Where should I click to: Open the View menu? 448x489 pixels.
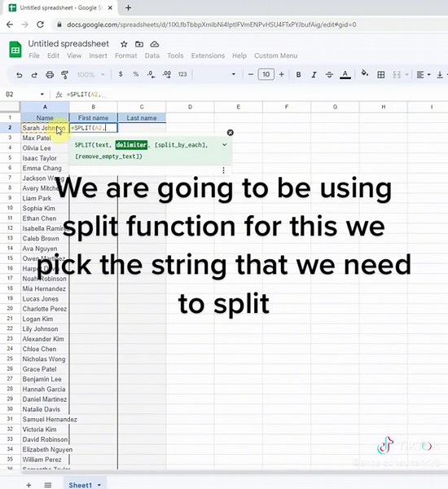(74, 55)
